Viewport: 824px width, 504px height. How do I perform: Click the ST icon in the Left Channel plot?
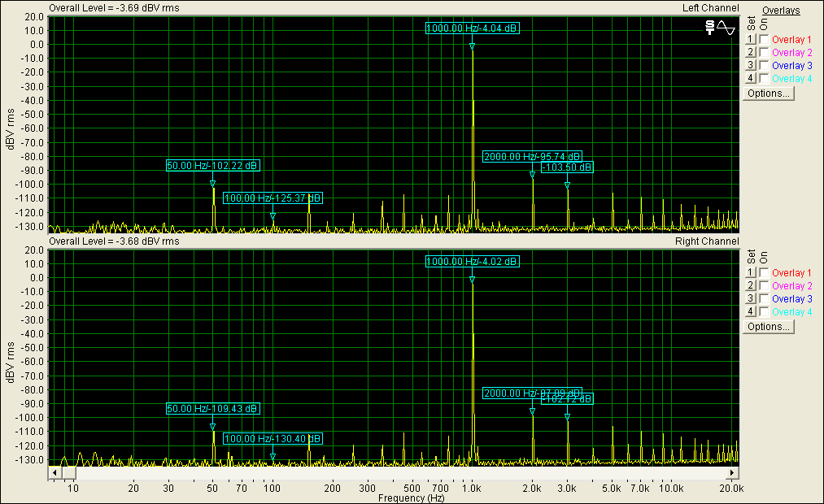pos(710,28)
